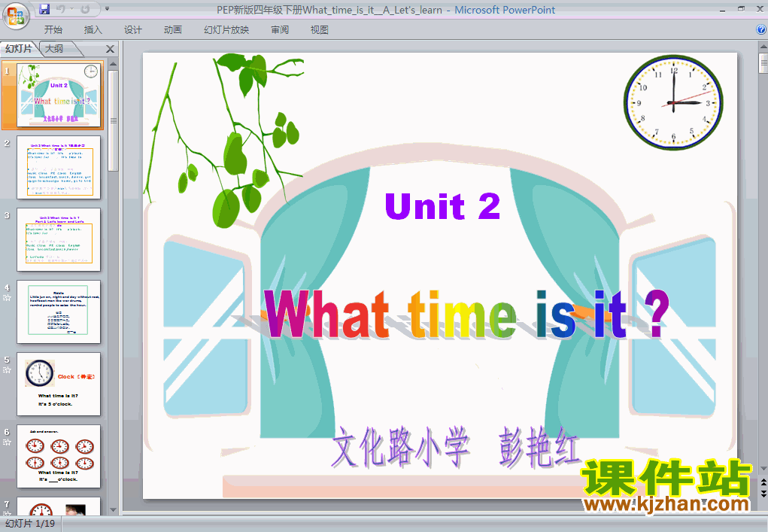The image size is (768, 532).
Task: Click the Redo arrow icon
Action: 85,9
